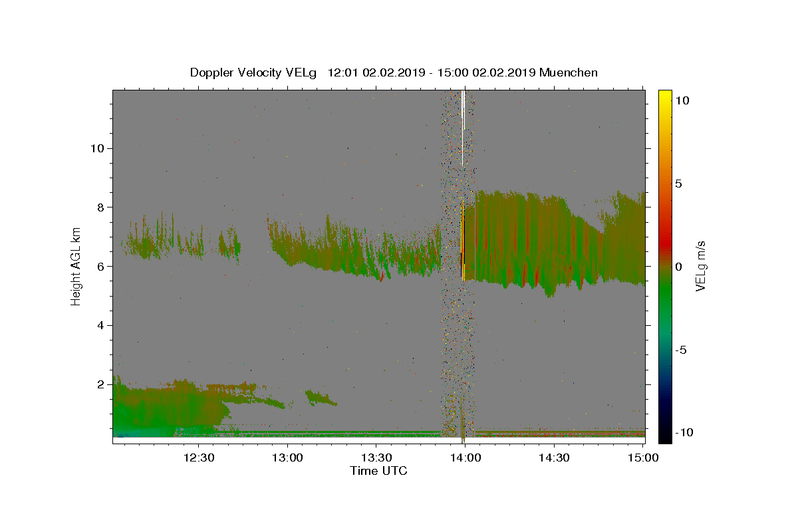Click the 'Muenchen' location text in the title
The image size is (798, 532).
pyautogui.click(x=569, y=72)
